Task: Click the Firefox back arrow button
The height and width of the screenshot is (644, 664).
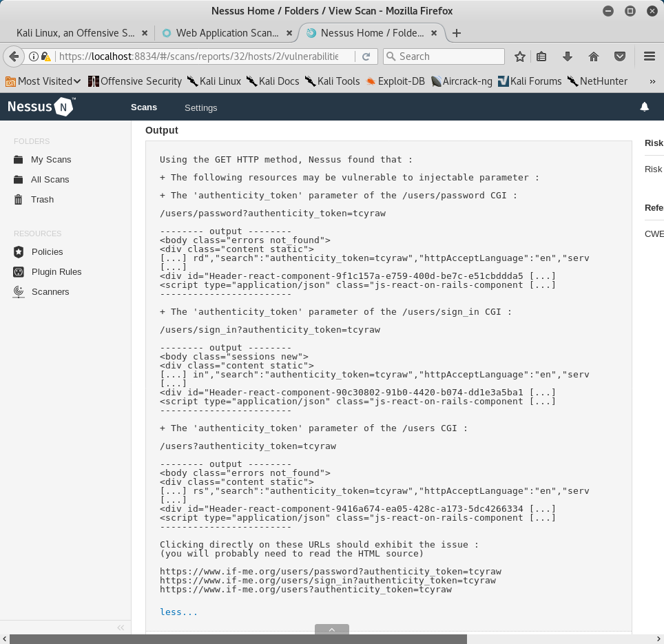Action: click(x=14, y=56)
